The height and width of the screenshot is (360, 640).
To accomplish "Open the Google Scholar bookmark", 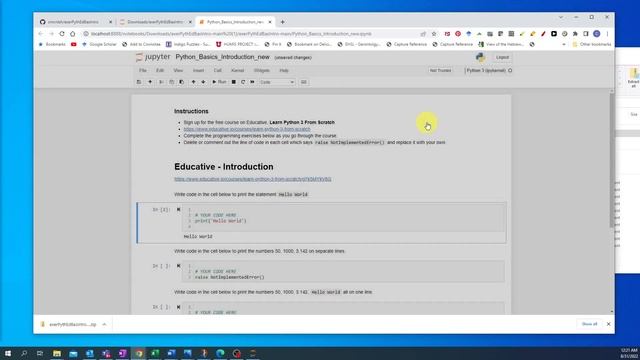I will point(99,44).
